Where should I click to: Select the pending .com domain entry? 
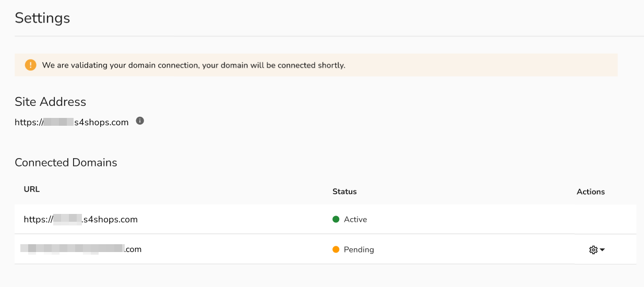click(x=81, y=249)
